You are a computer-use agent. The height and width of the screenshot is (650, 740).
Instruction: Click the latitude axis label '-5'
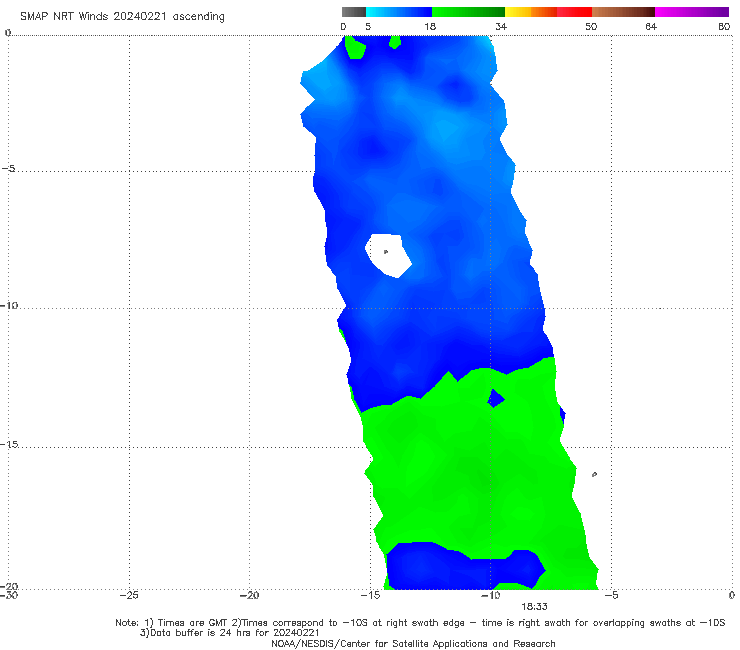pos(9,168)
